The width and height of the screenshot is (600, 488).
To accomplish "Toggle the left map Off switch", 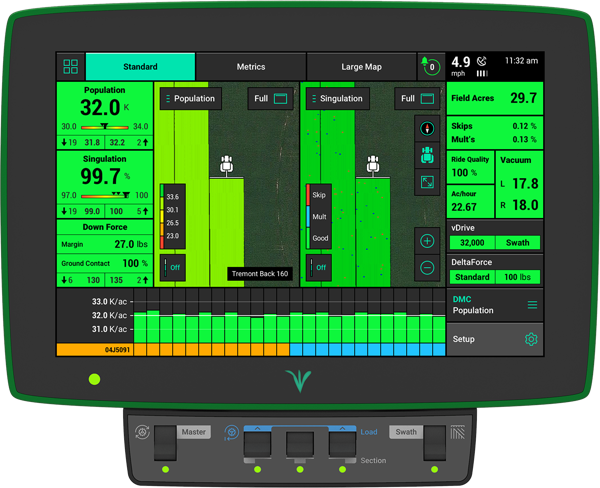I will click(x=172, y=267).
